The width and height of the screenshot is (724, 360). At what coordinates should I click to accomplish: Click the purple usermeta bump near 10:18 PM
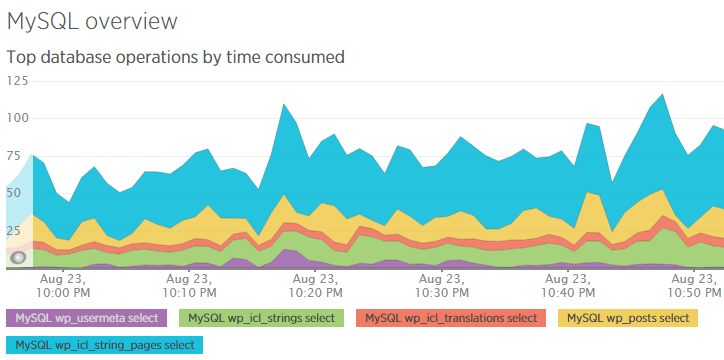point(287,256)
